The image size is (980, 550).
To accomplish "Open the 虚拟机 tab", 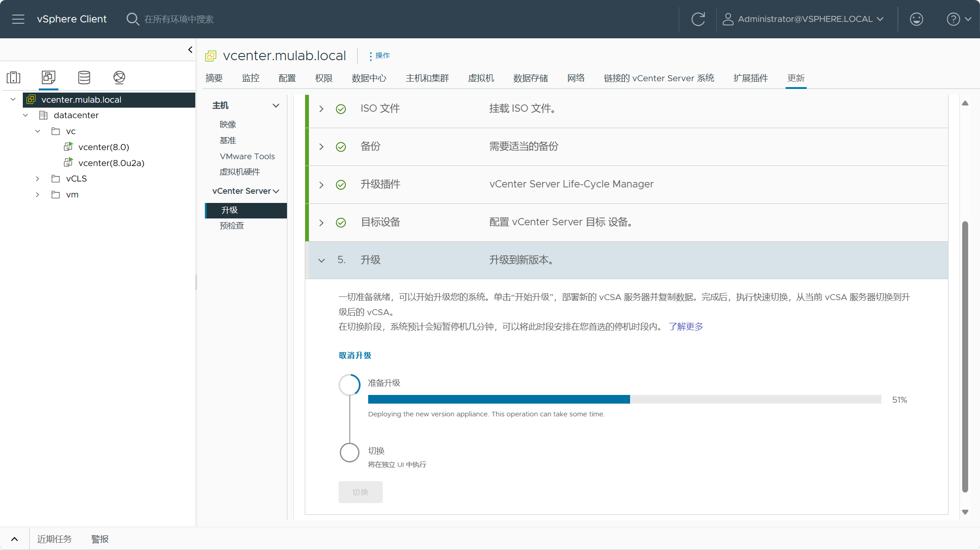I will click(481, 78).
